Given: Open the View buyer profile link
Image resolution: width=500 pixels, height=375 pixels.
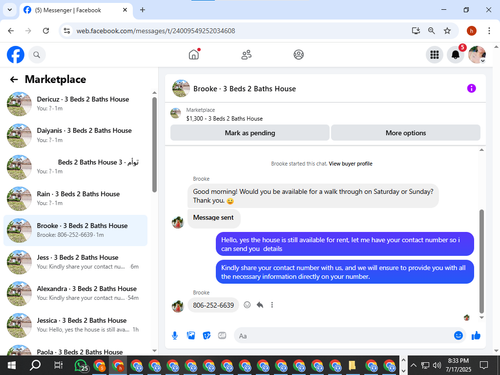Looking at the screenshot, I should coord(350,164).
